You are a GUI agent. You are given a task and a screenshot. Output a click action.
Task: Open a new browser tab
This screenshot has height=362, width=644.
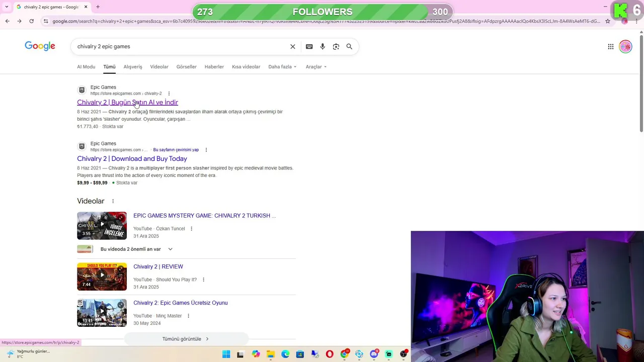[x=98, y=7]
